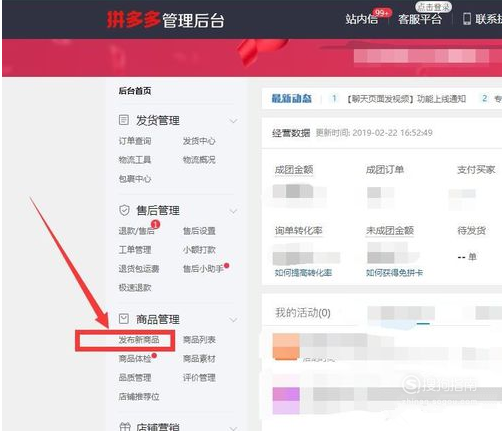This screenshot has height=431, width=502.
Task: Open 客服平台 in the top bar
Action: [x=420, y=19]
